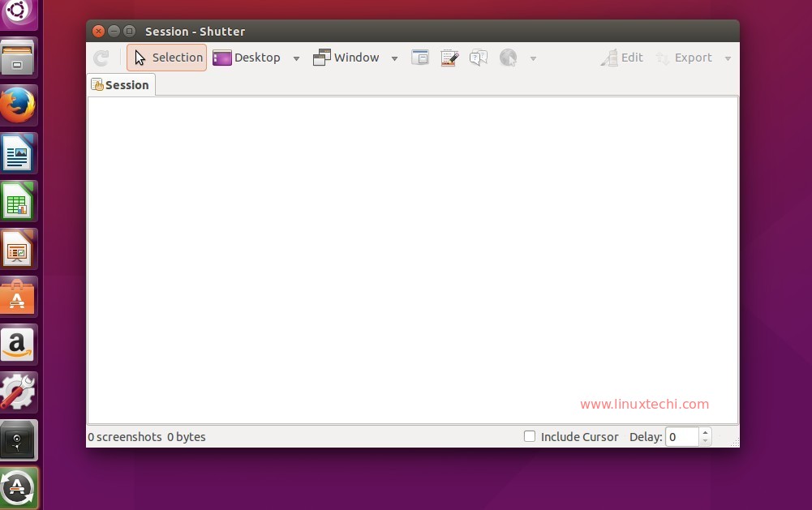This screenshot has height=510, width=812.
Task: Click the Edit button
Action: (621, 57)
